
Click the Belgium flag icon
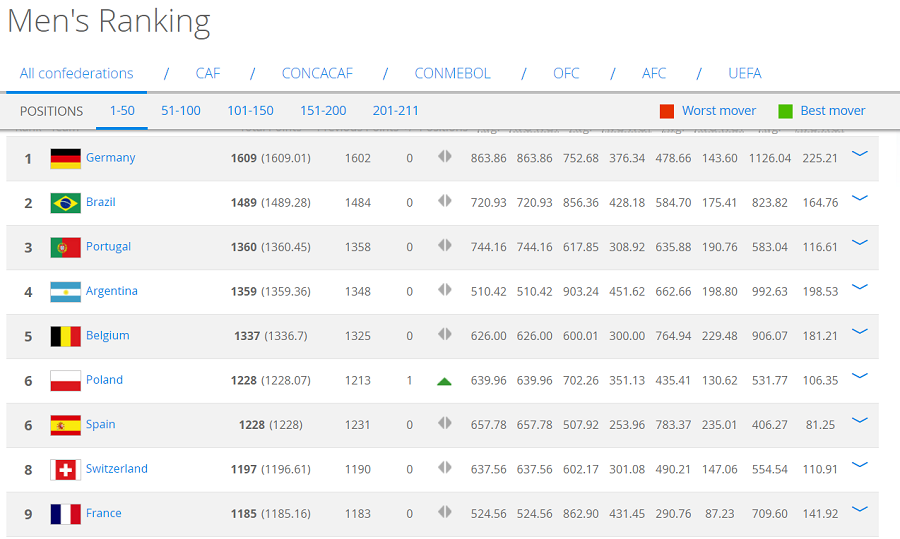(65, 336)
